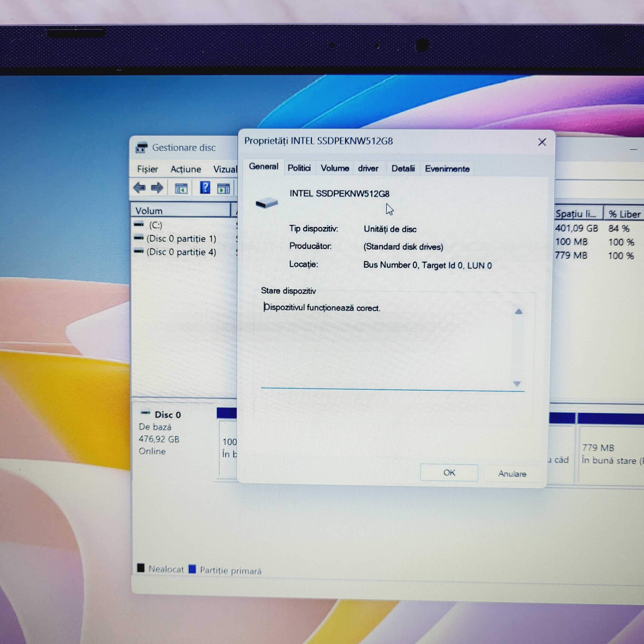Minimize the Gestionare disc window
644x644 pixels.
coord(633,150)
